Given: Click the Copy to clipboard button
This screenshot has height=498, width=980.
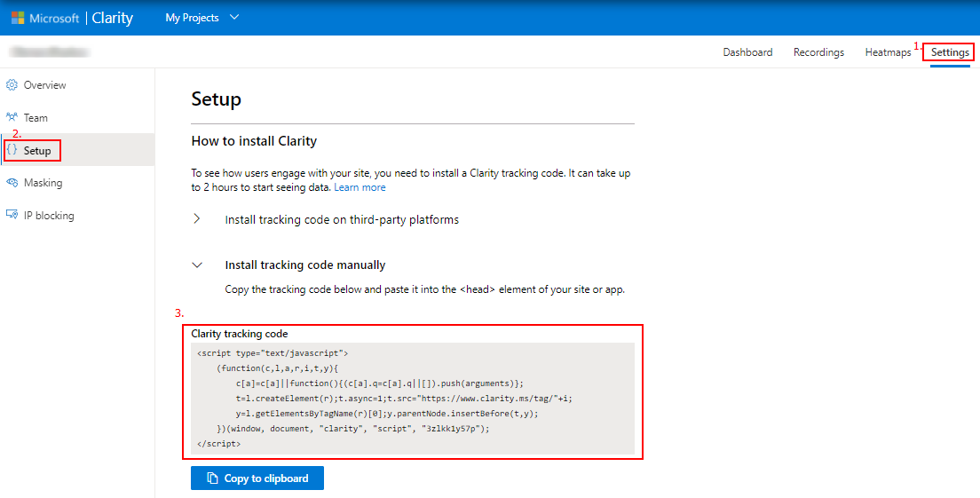Looking at the screenshot, I should point(257,478).
